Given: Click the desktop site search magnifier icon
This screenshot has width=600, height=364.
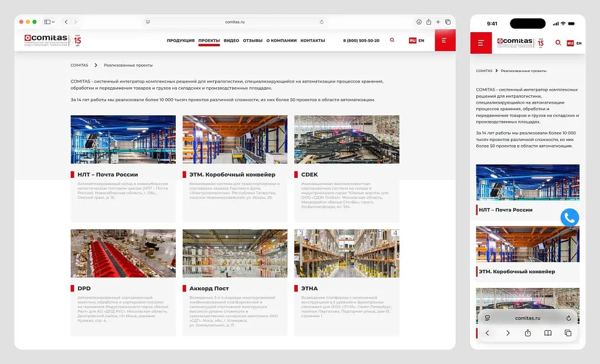Looking at the screenshot, I should click(392, 40).
